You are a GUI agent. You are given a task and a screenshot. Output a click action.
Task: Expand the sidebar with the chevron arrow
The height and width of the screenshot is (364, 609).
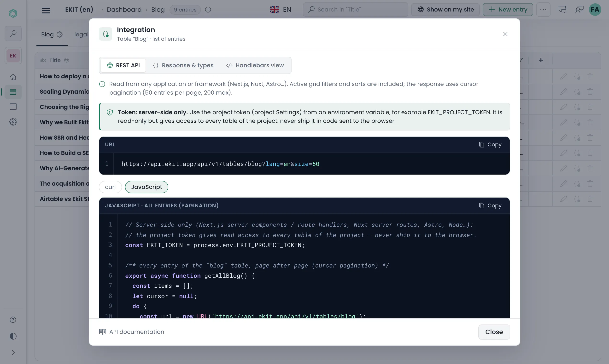(13, 353)
